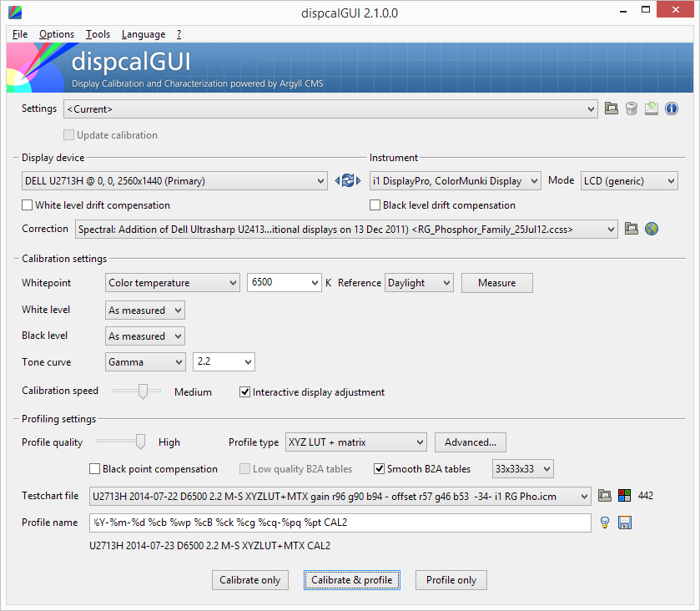This screenshot has height=611, width=700.
Task: Click the detect displays and instruments icon
Action: (348, 181)
